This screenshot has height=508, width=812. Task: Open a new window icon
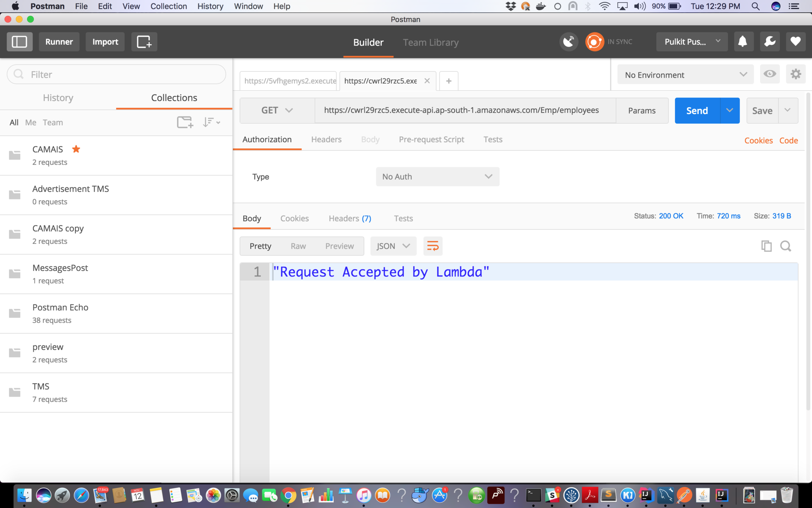point(144,42)
